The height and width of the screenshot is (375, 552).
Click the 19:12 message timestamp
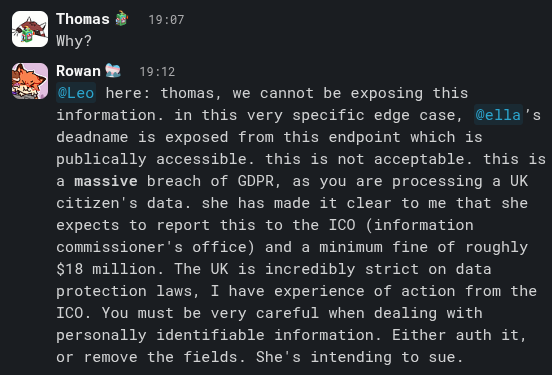click(157, 72)
